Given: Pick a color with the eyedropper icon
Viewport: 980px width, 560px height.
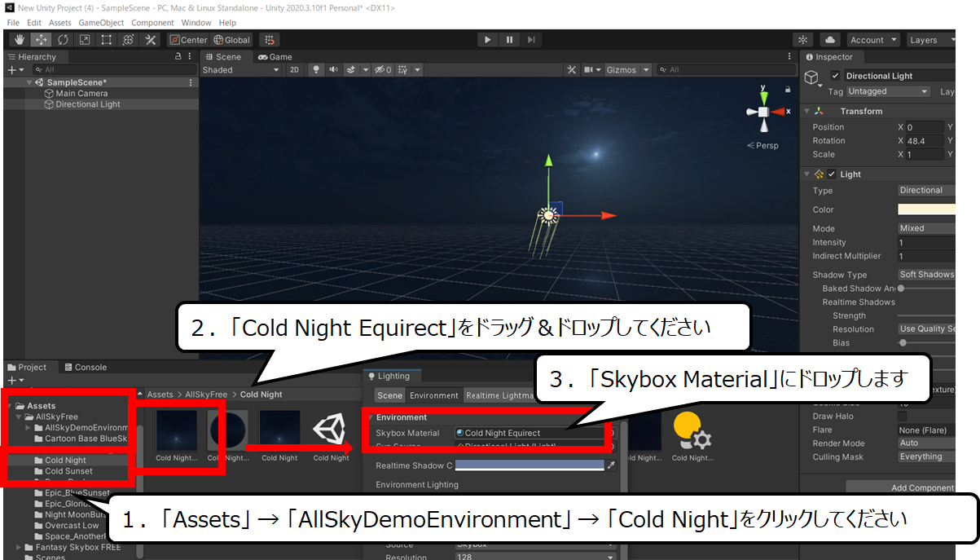Looking at the screenshot, I should pos(611,465).
